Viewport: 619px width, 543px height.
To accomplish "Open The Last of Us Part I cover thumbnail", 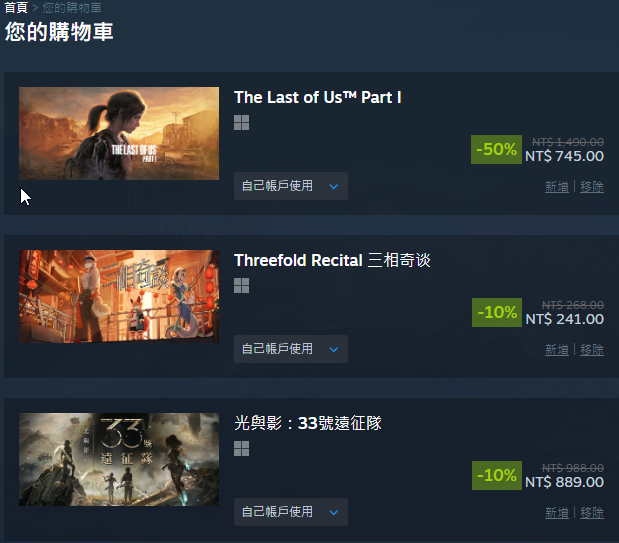I will [x=119, y=133].
